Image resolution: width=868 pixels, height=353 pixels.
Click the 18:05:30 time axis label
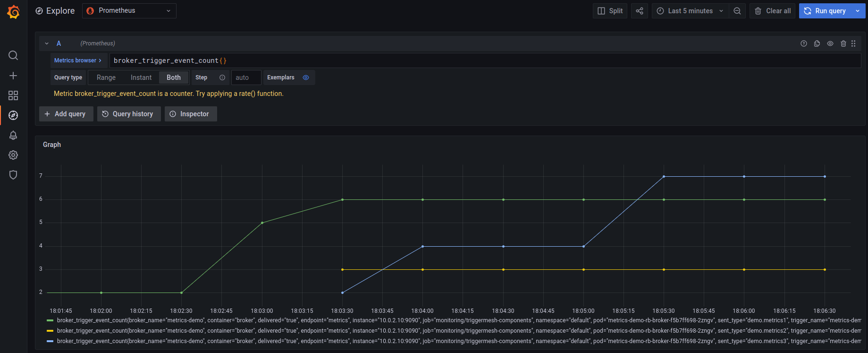click(x=664, y=311)
